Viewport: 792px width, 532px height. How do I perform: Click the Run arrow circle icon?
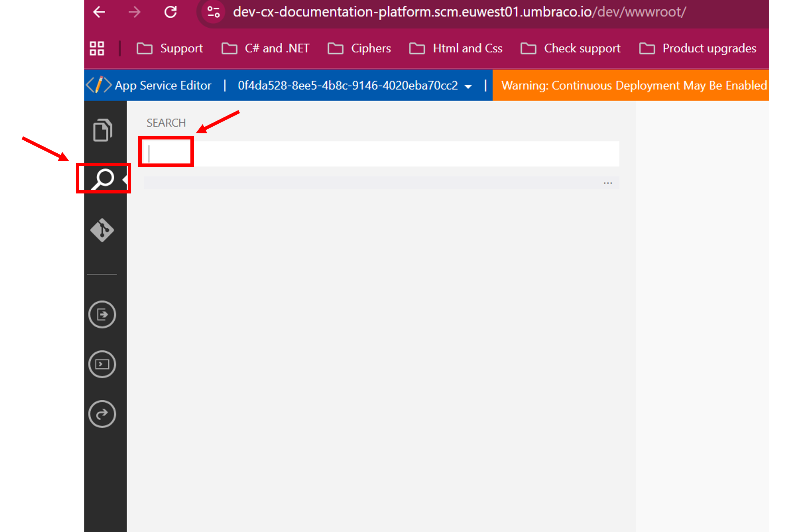(x=102, y=314)
